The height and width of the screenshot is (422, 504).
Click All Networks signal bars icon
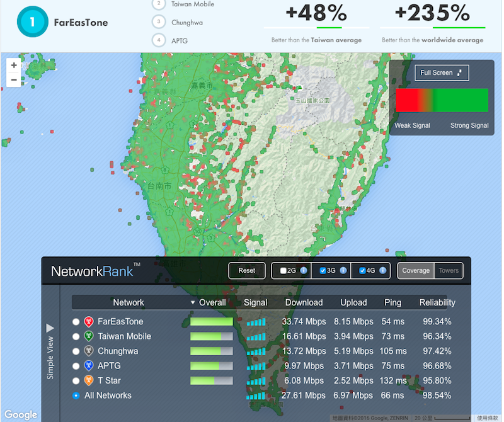coord(256,396)
